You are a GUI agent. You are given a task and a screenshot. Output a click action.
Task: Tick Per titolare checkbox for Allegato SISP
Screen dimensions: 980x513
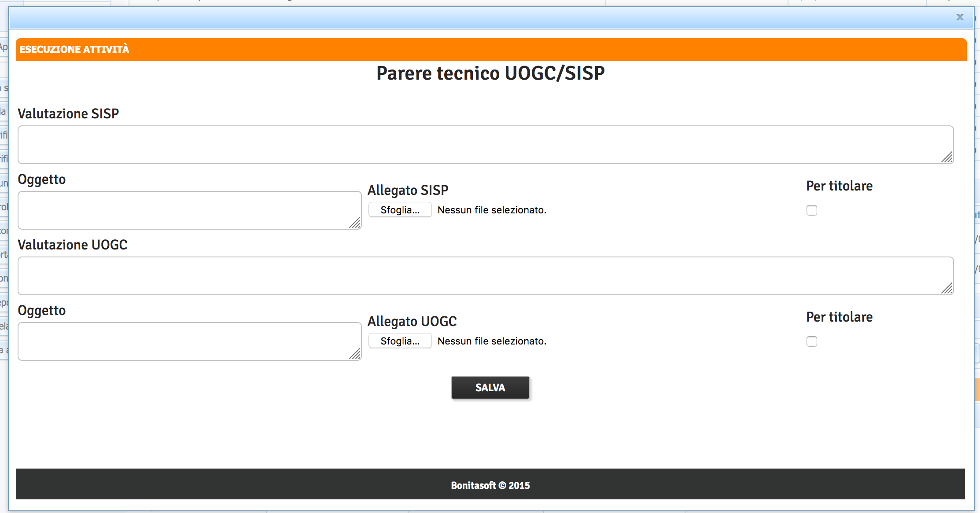812,210
